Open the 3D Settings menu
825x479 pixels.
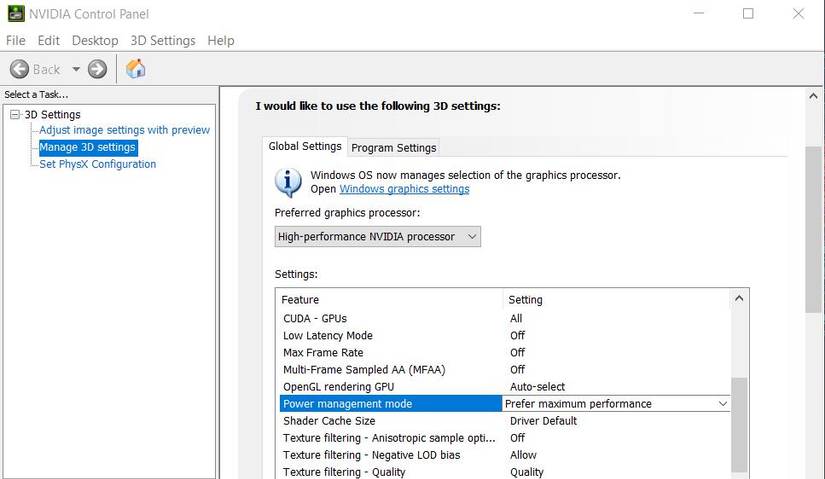tap(163, 41)
